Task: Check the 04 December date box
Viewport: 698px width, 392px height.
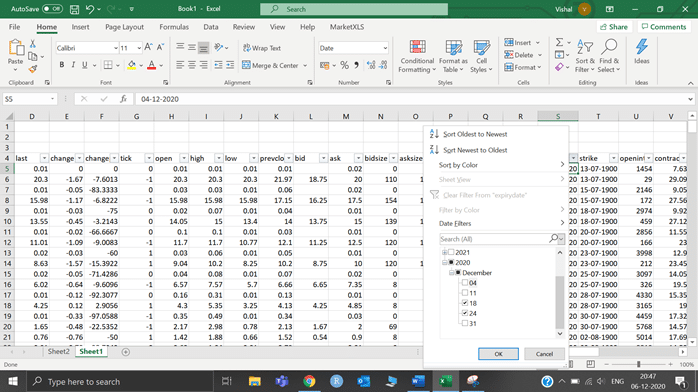Action: [x=465, y=283]
